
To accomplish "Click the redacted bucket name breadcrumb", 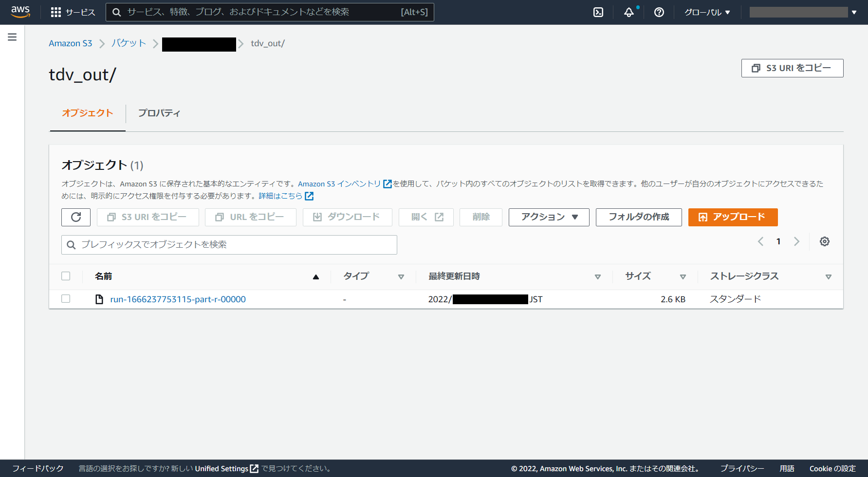I will point(199,44).
